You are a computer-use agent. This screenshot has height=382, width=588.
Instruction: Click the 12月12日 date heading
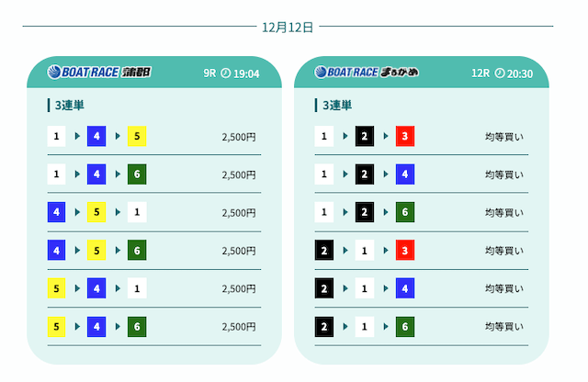click(288, 28)
